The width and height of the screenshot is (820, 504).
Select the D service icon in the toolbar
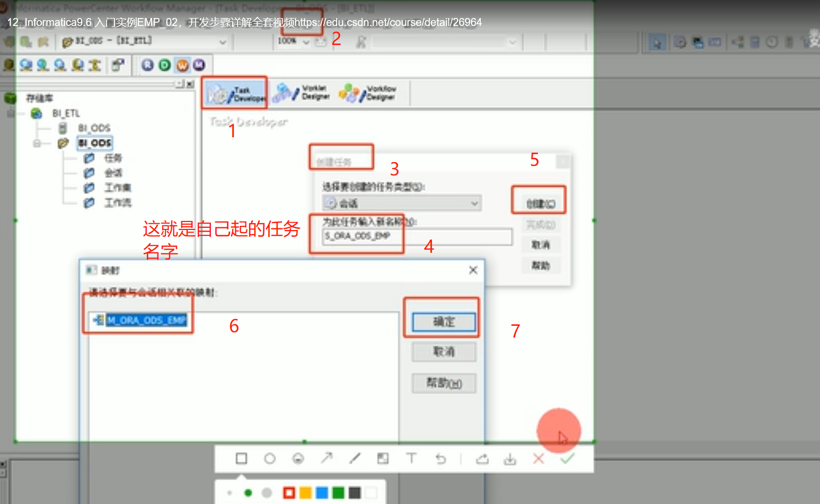click(x=164, y=64)
